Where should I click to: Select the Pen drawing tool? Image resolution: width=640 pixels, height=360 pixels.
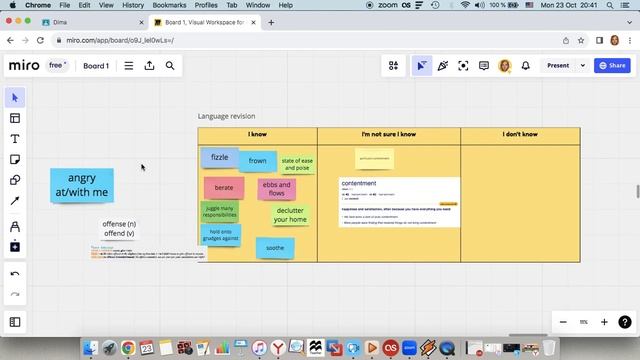pyautogui.click(x=15, y=226)
